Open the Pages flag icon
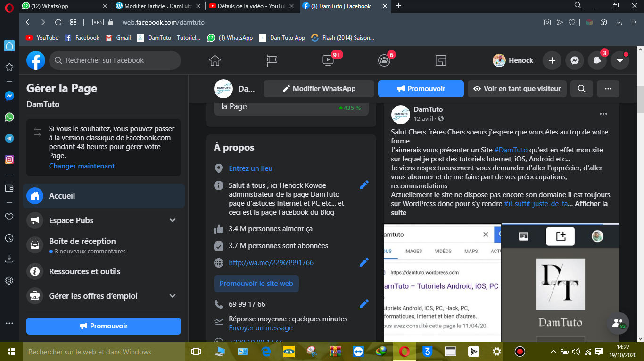The width and height of the screenshot is (644, 361). tap(272, 60)
